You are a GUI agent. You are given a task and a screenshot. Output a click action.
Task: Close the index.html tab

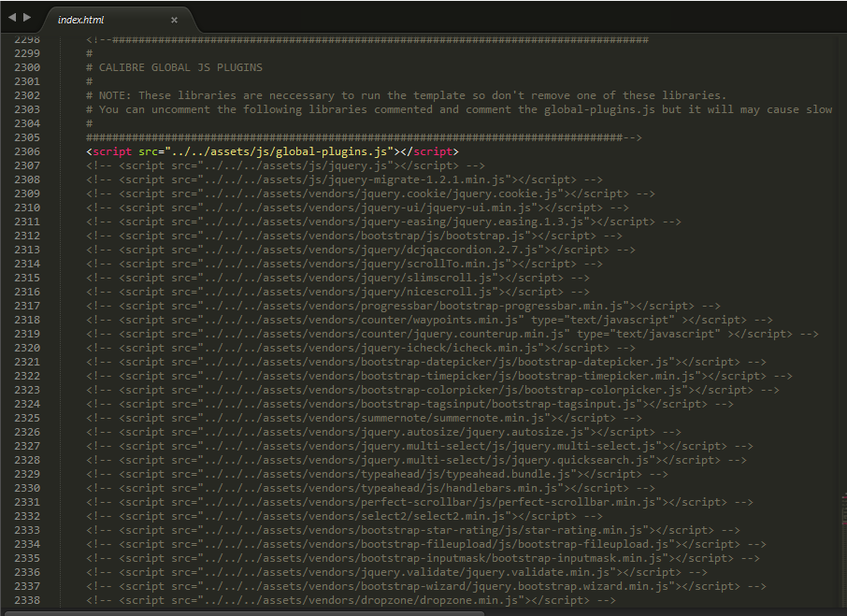[174, 18]
